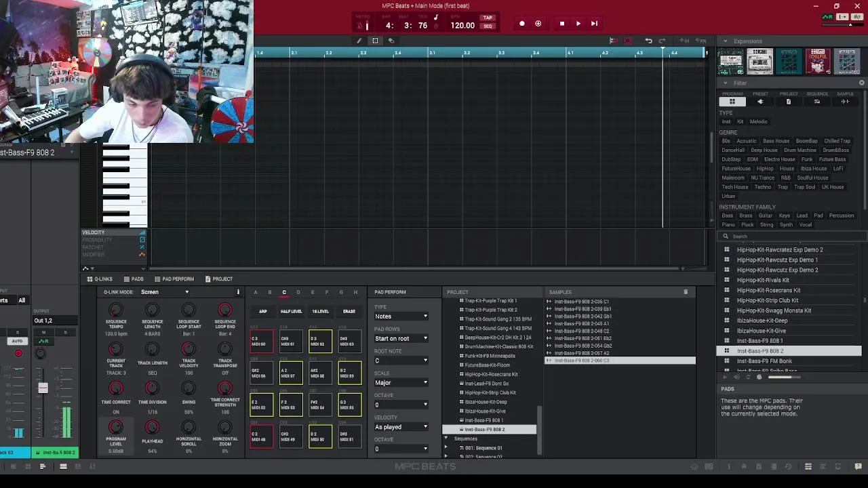Toggle the Velocity lane indicator

point(142,232)
